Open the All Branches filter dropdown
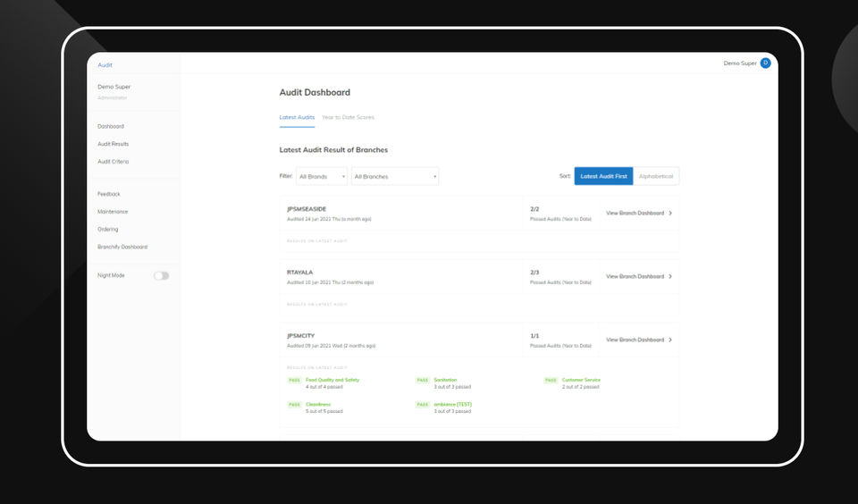The width and height of the screenshot is (858, 504). click(394, 176)
